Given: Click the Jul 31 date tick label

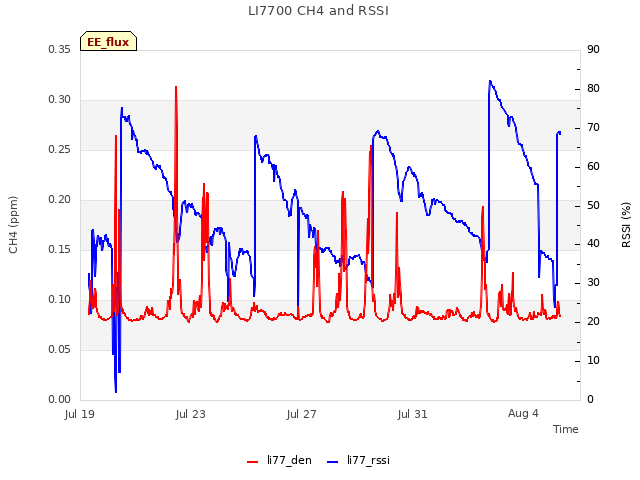Looking at the screenshot, I should pyautogui.click(x=413, y=414).
